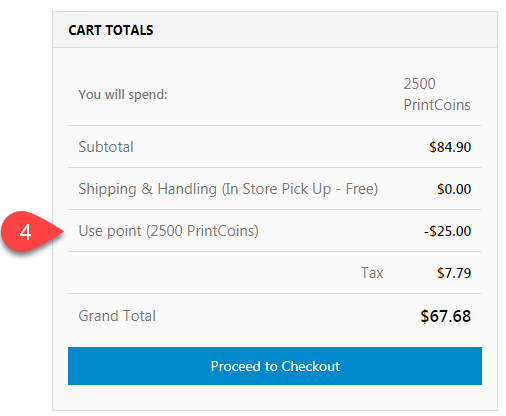Click Use point (2500 PrintCoins) row label

[169, 231]
